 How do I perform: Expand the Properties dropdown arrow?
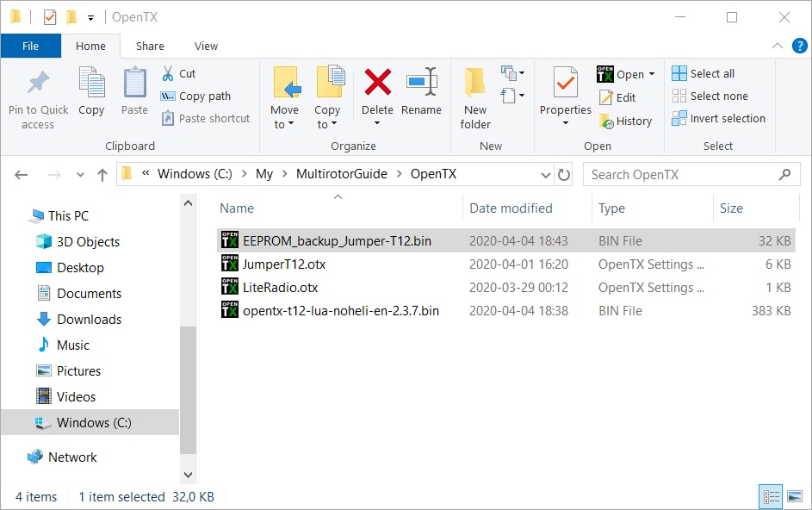coord(566,123)
